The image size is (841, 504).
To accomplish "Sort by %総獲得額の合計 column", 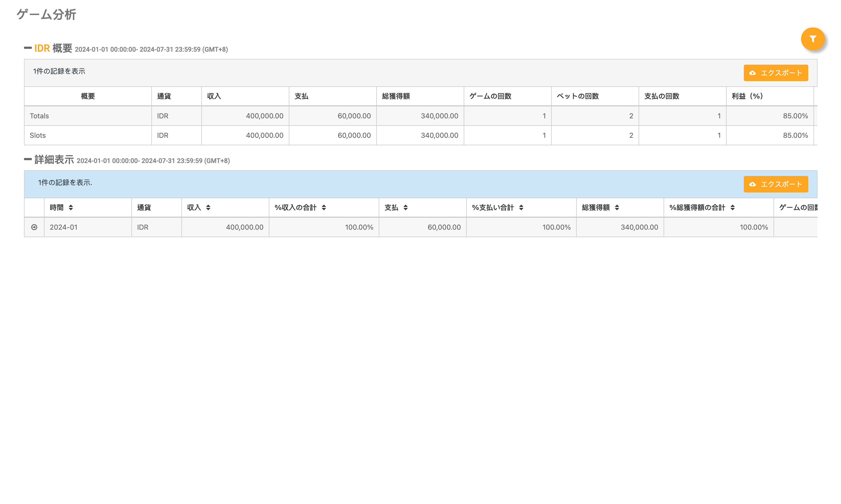I will [x=733, y=207].
